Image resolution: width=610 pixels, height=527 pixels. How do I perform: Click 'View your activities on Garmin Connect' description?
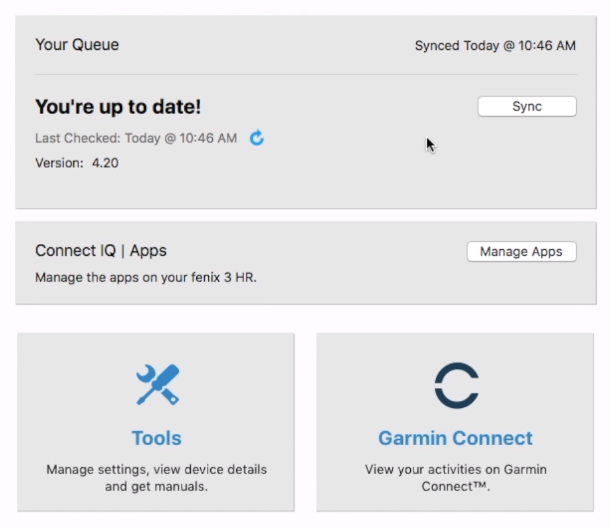tap(456, 478)
